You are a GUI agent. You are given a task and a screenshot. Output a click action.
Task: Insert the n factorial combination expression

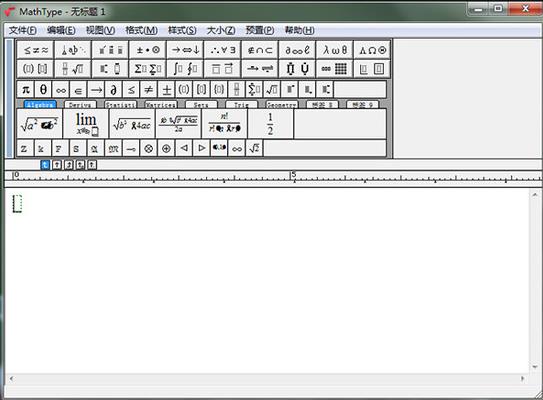click(x=224, y=124)
